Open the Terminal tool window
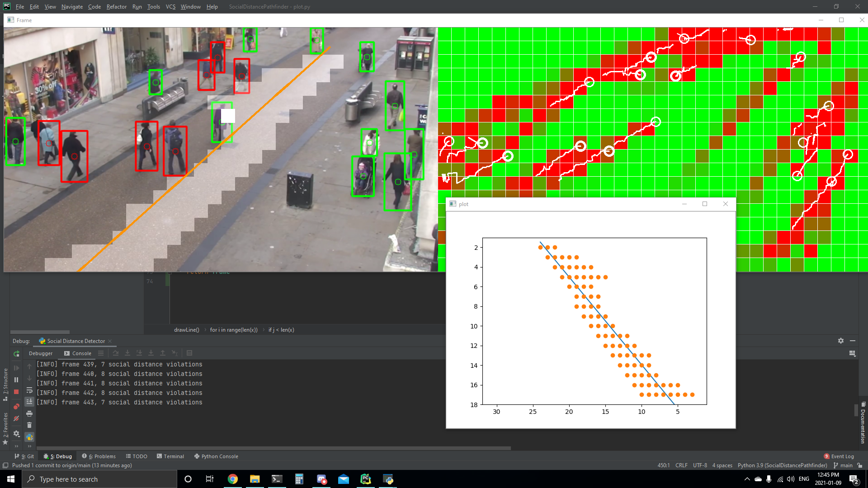The height and width of the screenshot is (488, 868). tap(170, 456)
